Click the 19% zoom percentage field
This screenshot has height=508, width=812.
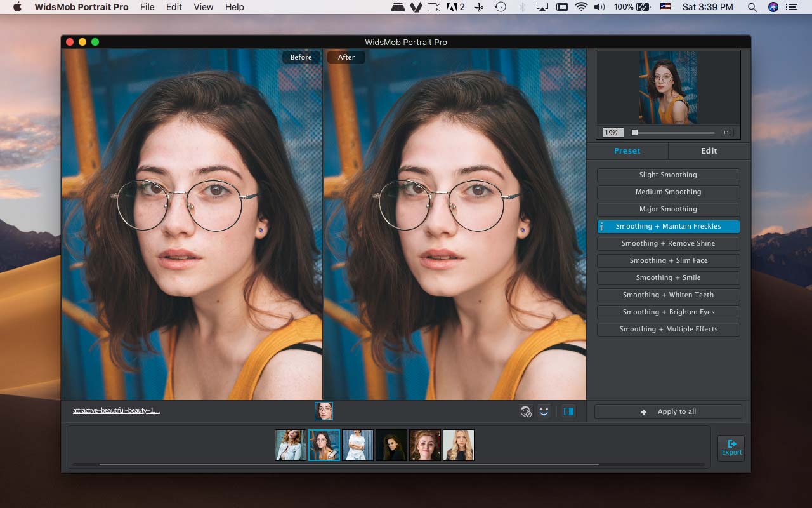tap(612, 133)
